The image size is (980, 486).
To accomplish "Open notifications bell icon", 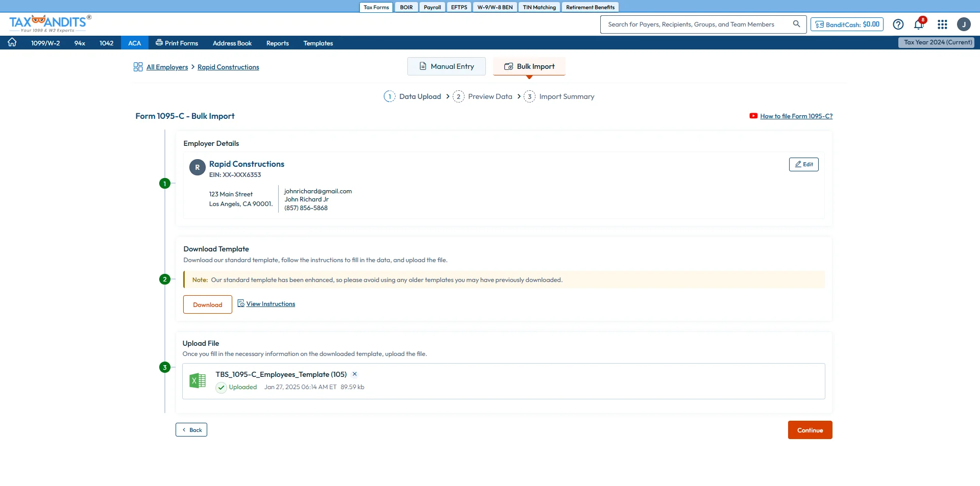I will tap(919, 24).
